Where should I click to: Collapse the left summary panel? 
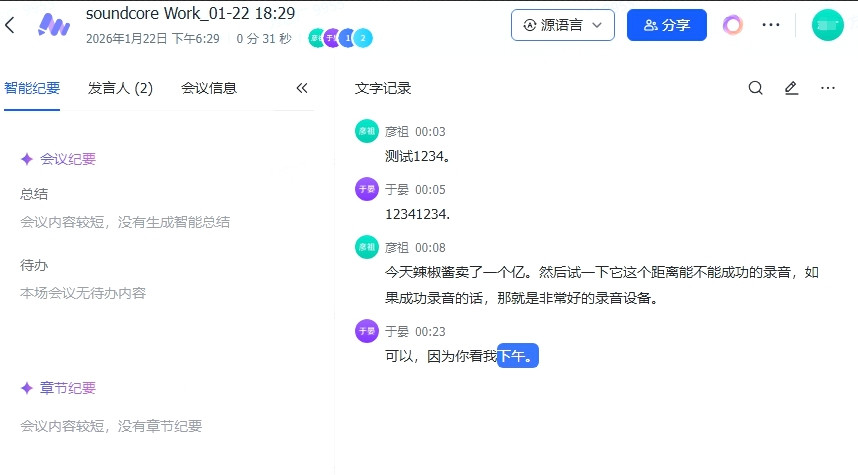pos(302,88)
